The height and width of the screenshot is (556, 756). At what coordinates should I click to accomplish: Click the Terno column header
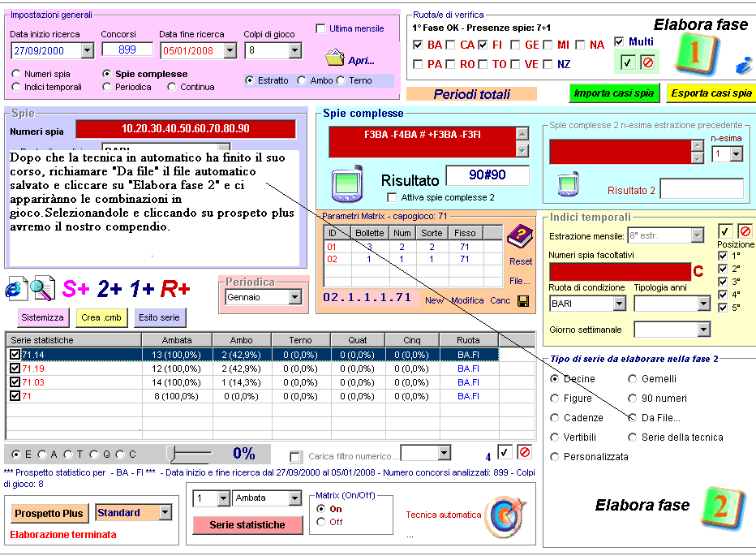tap(300, 340)
